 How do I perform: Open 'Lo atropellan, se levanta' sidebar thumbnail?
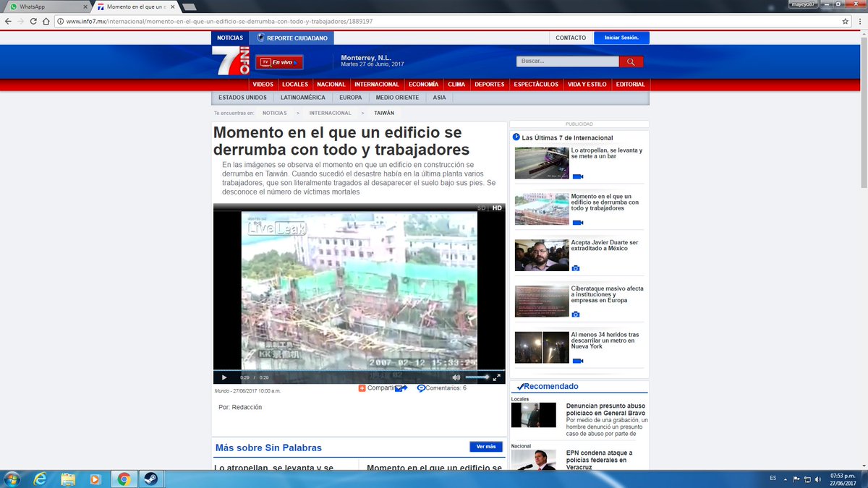tap(542, 163)
